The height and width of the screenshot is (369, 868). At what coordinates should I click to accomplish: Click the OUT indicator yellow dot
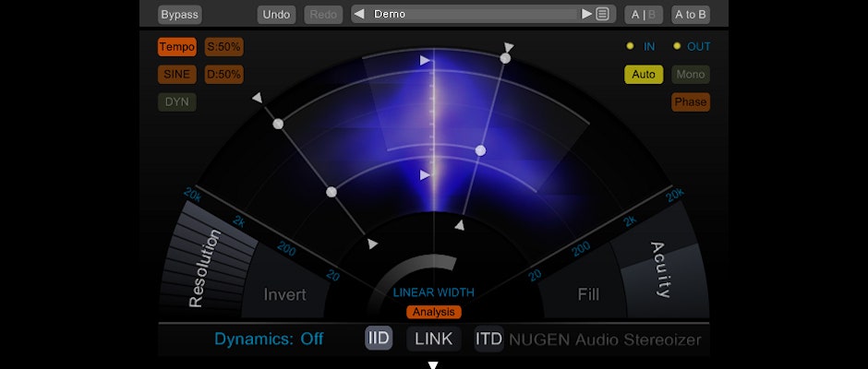[x=676, y=46]
